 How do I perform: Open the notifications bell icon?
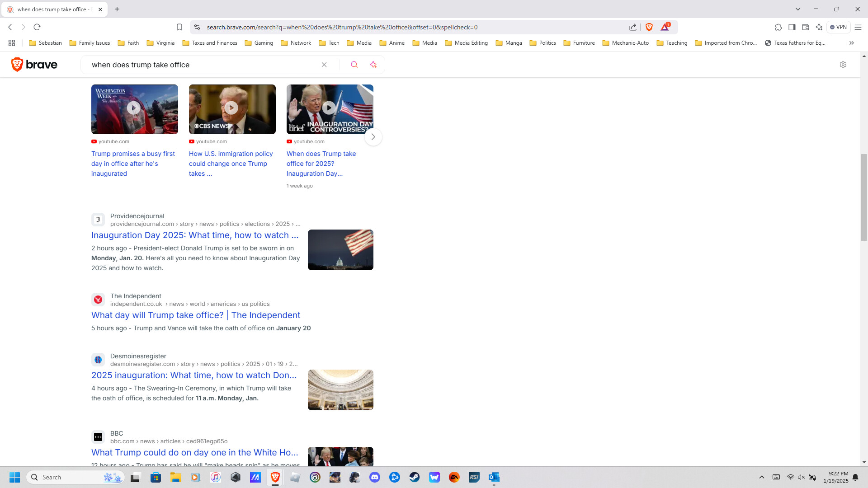tap(855, 477)
